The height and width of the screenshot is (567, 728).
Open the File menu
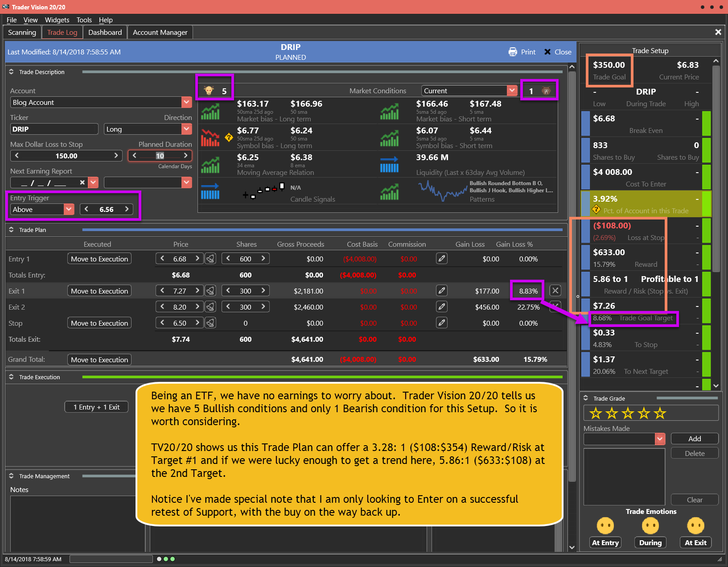click(12, 20)
